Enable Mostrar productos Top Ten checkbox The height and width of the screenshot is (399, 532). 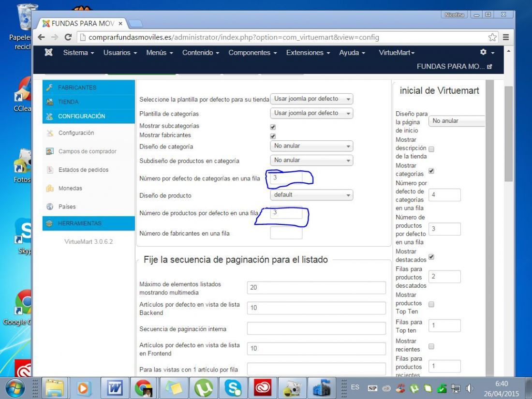431,304
